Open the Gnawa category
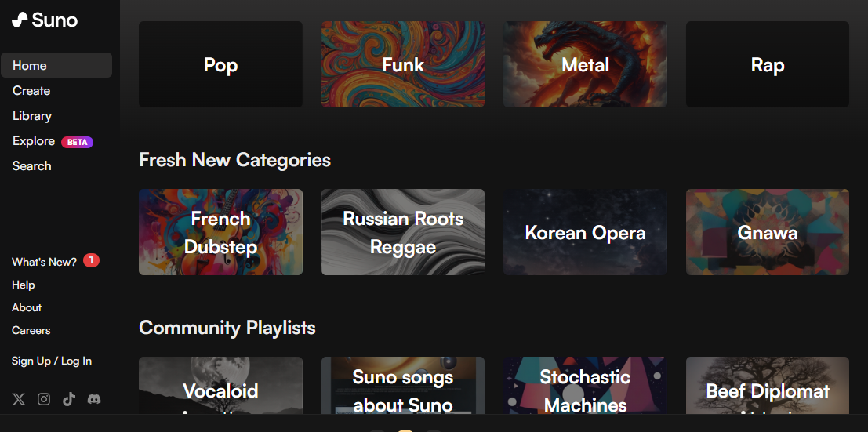The width and height of the screenshot is (868, 432). [768, 232]
